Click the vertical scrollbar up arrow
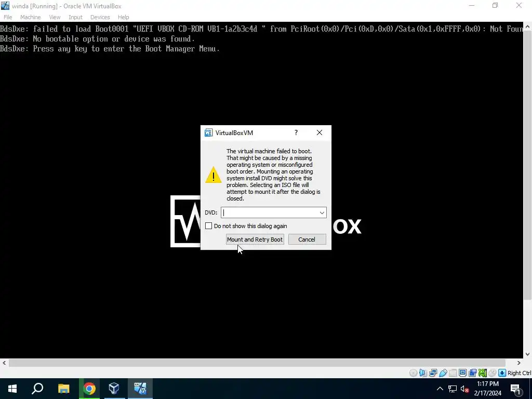This screenshot has width=532, height=399. point(528,26)
